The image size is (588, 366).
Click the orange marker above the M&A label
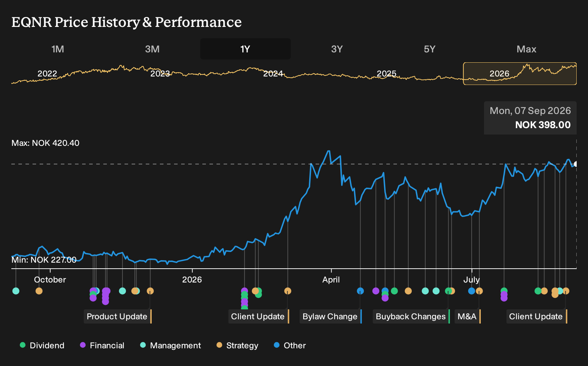(479, 291)
